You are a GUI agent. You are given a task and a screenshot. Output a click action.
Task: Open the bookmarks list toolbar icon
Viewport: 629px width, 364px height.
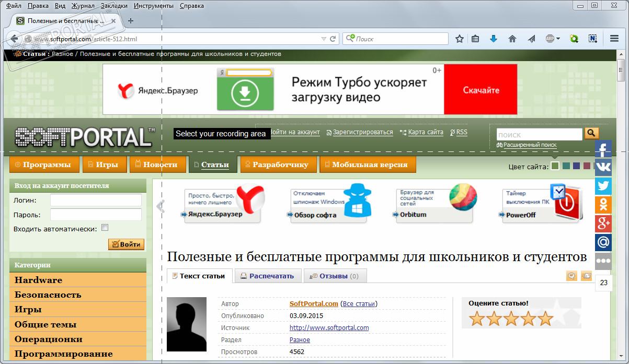click(475, 39)
